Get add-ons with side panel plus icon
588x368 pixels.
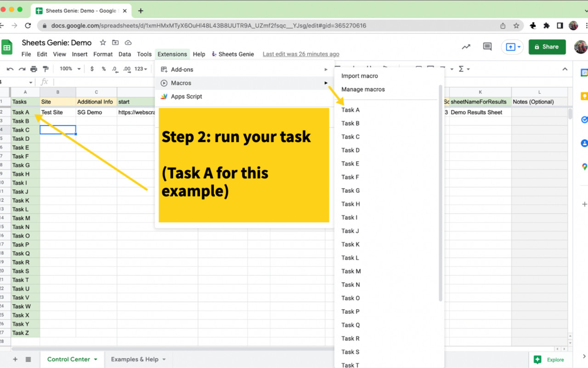point(584,204)
